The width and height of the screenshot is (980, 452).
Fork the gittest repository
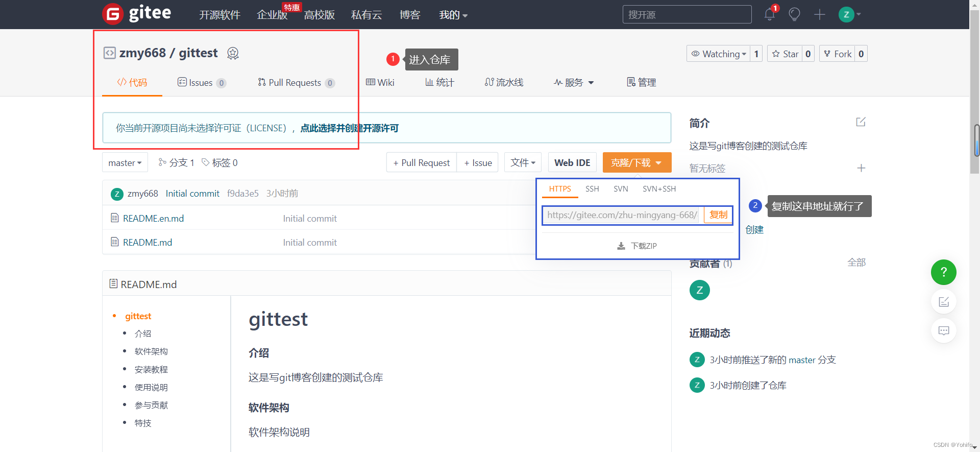click(x=838, y=54)
